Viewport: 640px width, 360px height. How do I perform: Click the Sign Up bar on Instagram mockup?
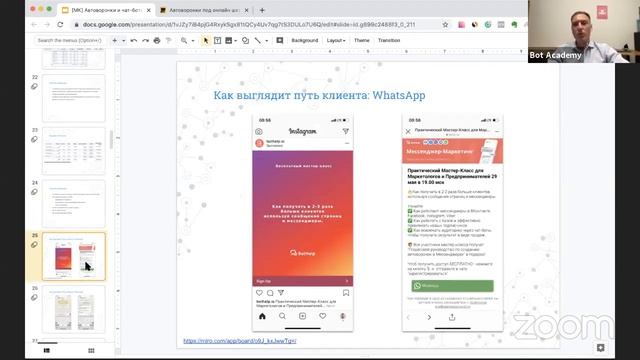point(302,281)
